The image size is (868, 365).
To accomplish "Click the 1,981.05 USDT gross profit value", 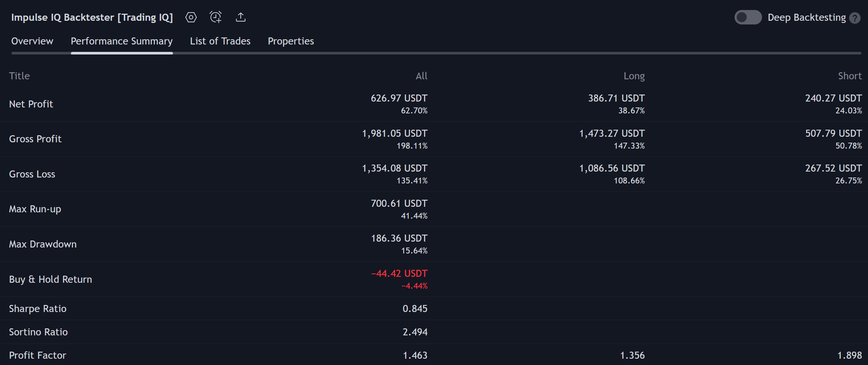I will click(395, 133).
